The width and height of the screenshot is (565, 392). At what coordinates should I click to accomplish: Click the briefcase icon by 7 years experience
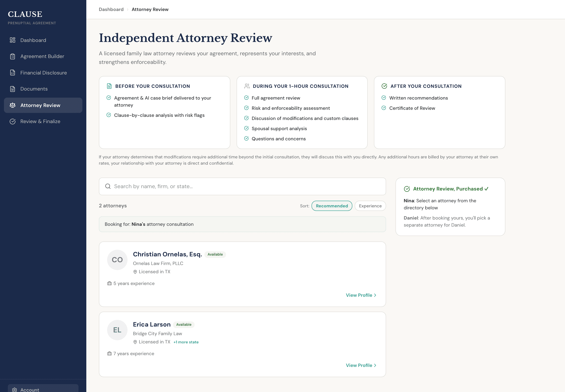click(109, 353)
